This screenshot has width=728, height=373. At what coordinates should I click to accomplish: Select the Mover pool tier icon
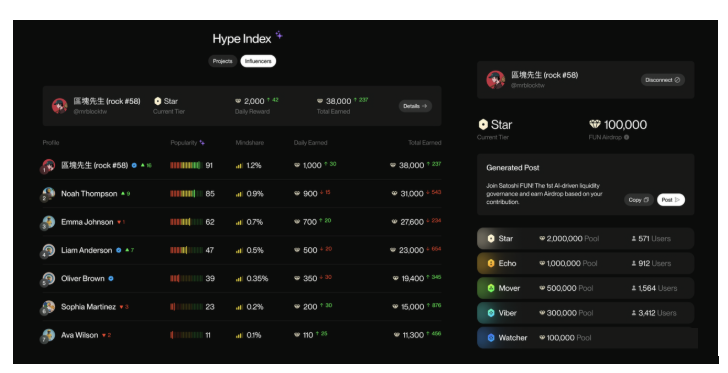click(x=491, y=288)
